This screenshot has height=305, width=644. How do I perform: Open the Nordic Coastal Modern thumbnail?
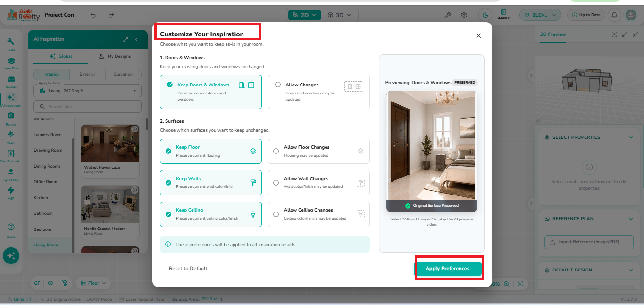[110, 204]
